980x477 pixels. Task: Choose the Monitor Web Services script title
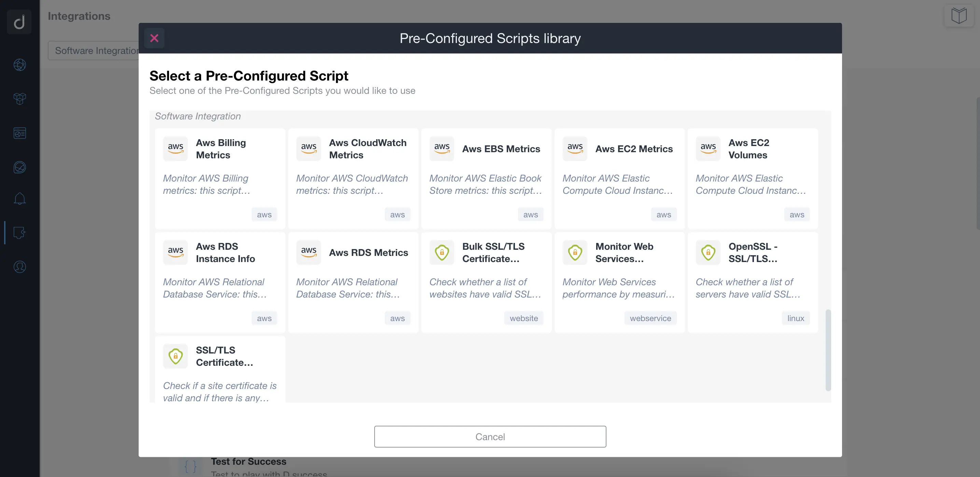click(624, 252)
